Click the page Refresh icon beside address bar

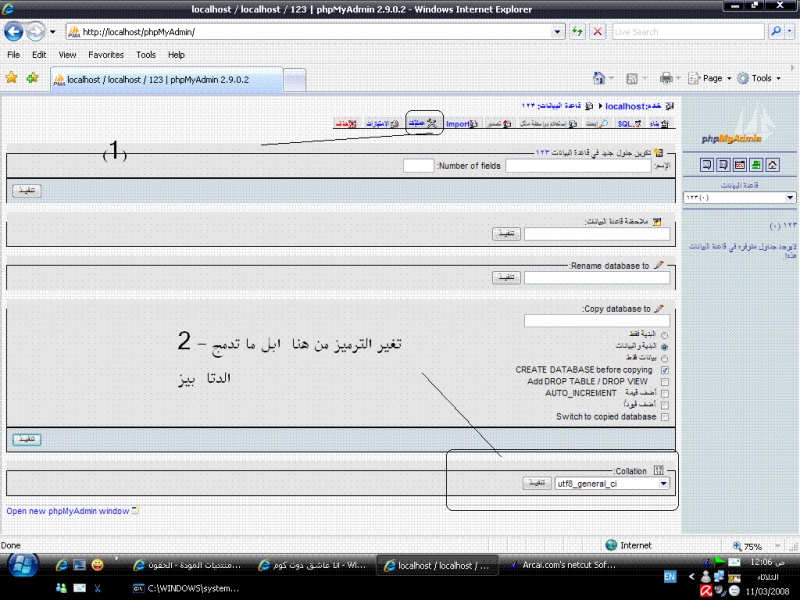tap(578, 32)
